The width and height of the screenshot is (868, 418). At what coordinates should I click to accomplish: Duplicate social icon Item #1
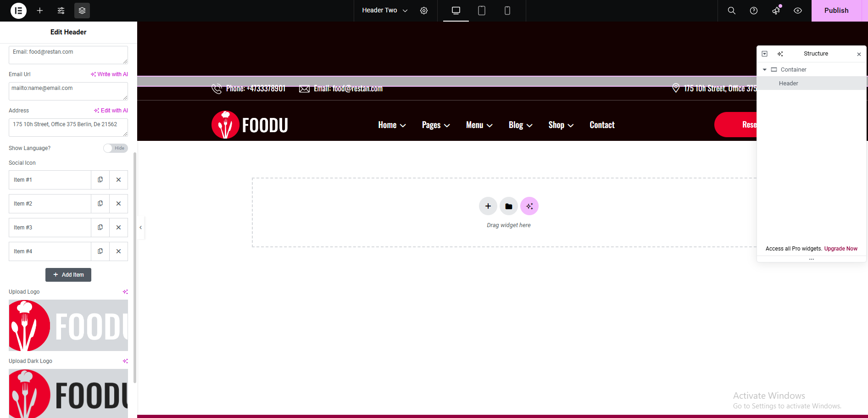(x=100, y=180)
